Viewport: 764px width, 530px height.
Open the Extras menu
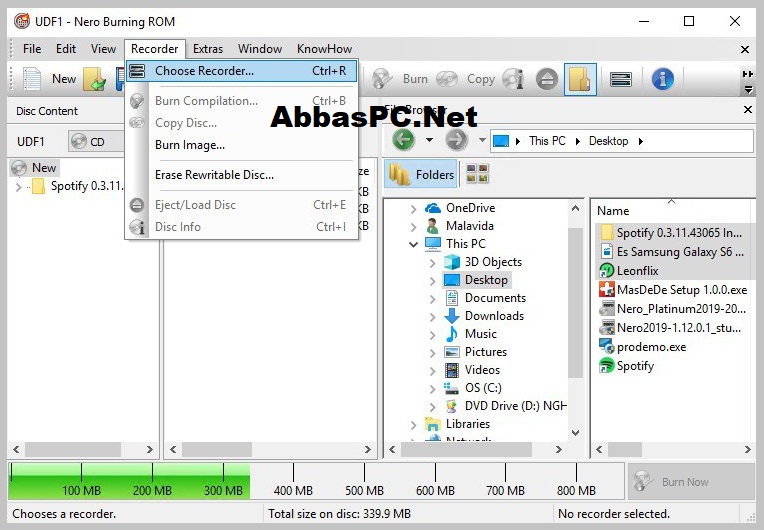(208, 49)
